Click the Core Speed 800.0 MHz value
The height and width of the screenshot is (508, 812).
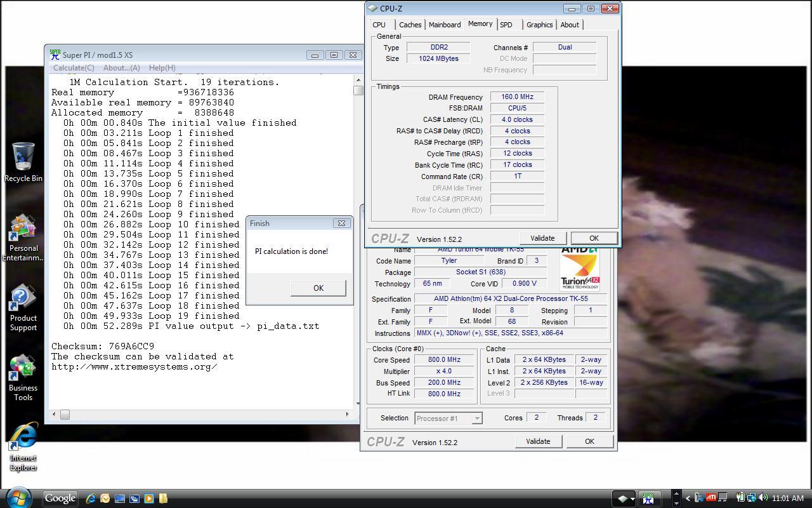[x=444, y=359]
